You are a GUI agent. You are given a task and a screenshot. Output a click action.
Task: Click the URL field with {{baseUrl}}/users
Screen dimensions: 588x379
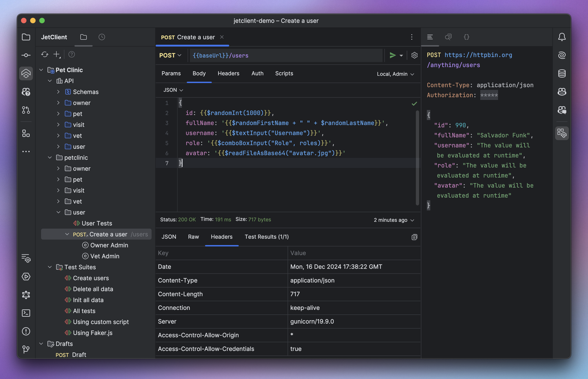pos(286,56)
